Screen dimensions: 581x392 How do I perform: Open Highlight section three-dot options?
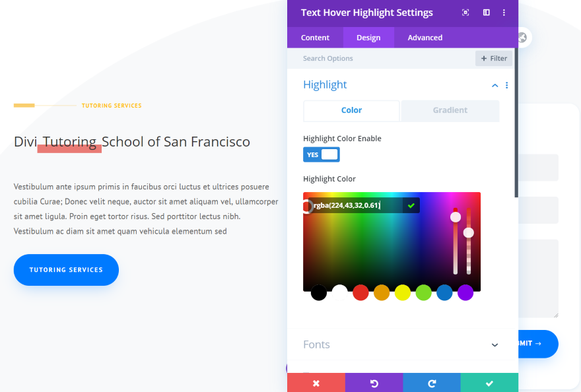[507, 85]
